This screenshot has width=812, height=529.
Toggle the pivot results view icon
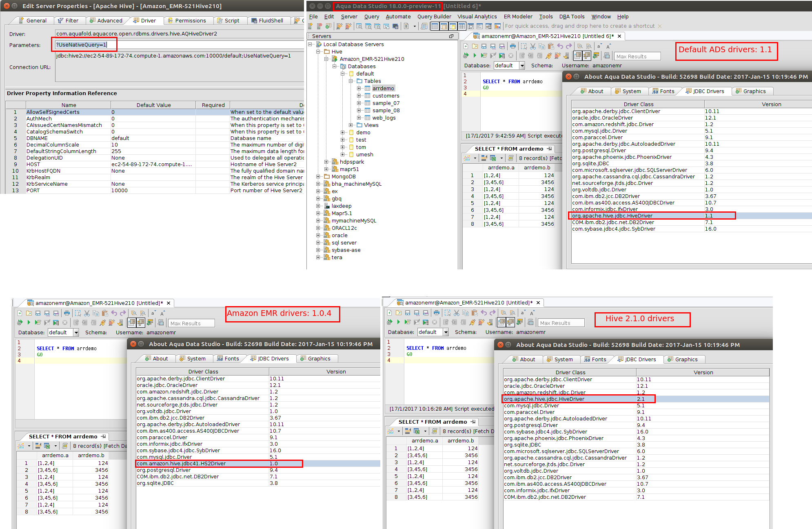click(x=586, y=56)
